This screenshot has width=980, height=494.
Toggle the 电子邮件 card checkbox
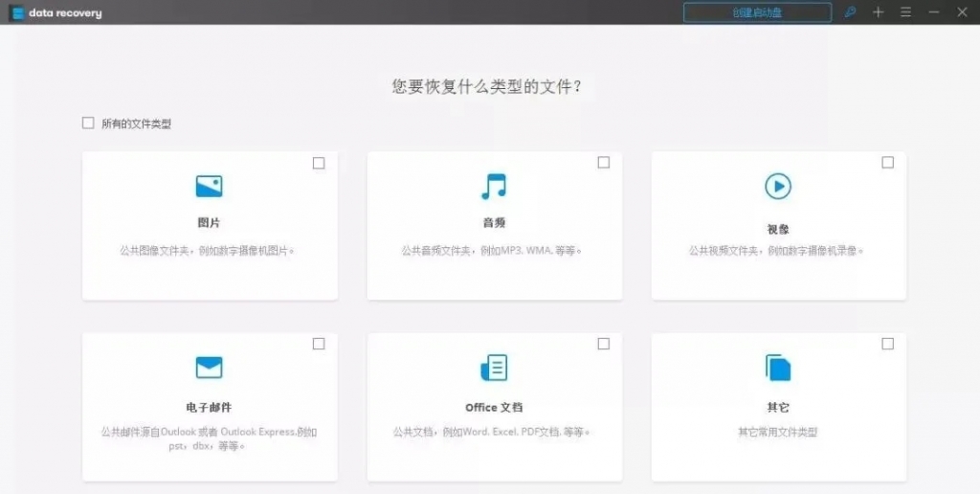(319, 344)
